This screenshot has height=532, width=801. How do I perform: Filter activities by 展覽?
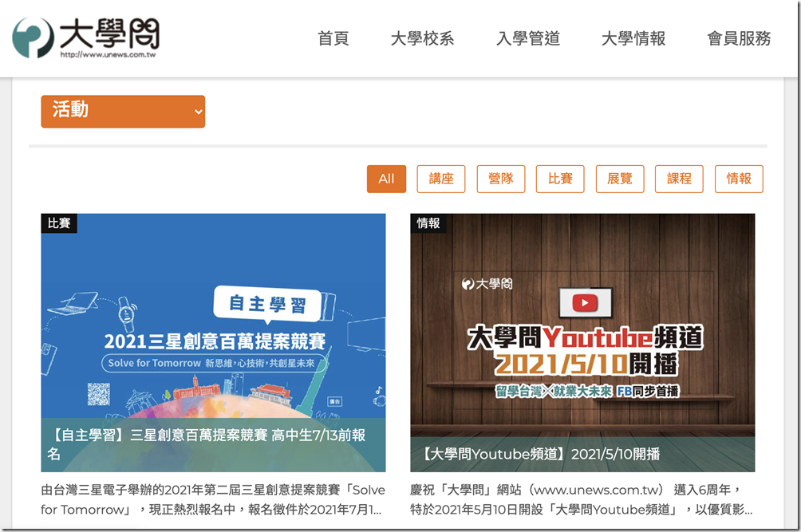pos(620,179)
